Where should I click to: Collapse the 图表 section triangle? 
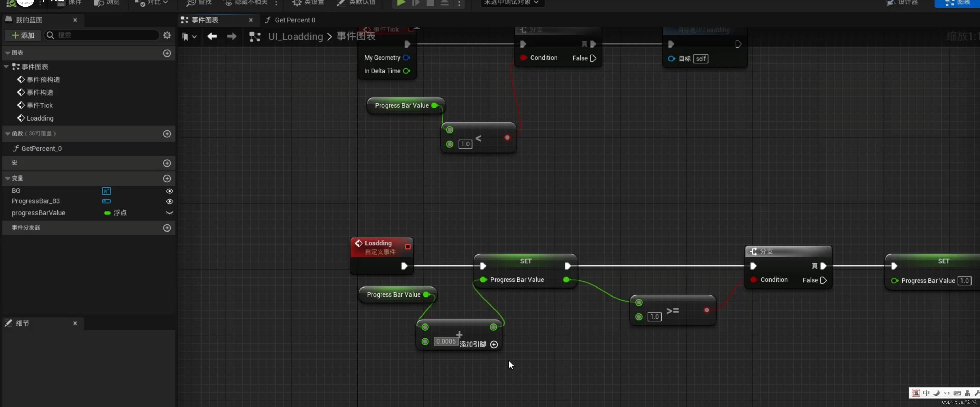pos(8,53)
